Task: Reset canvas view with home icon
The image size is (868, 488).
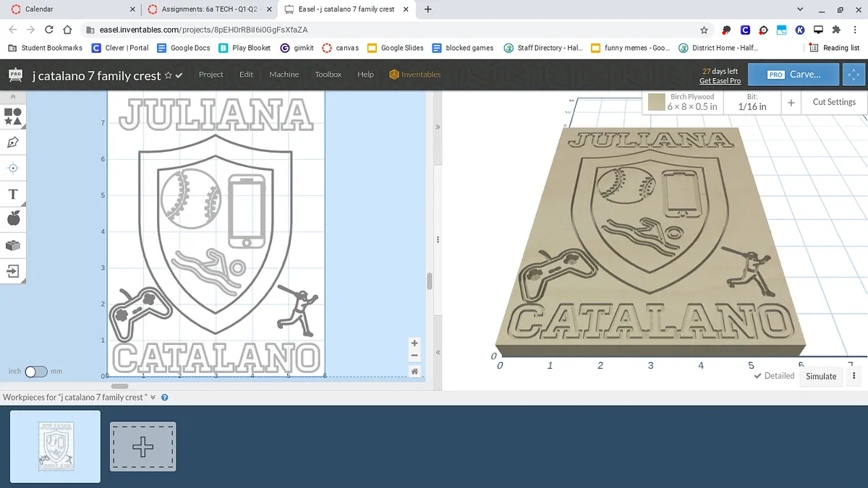Action: (x=414, y=371)
